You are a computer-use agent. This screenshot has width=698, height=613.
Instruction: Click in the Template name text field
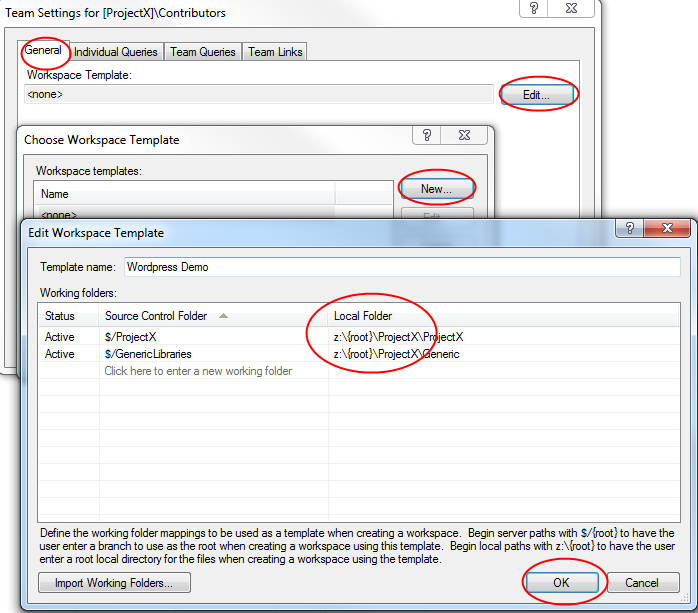point(400,267)
